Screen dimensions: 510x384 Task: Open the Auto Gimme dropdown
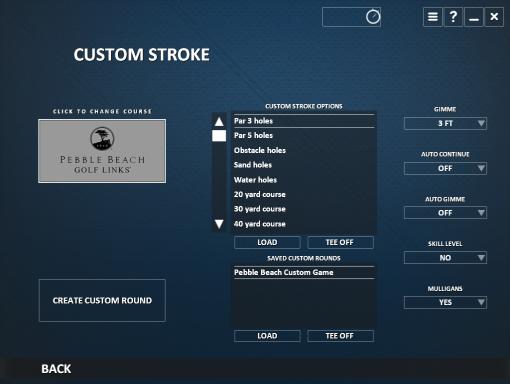tap(445, 213)
